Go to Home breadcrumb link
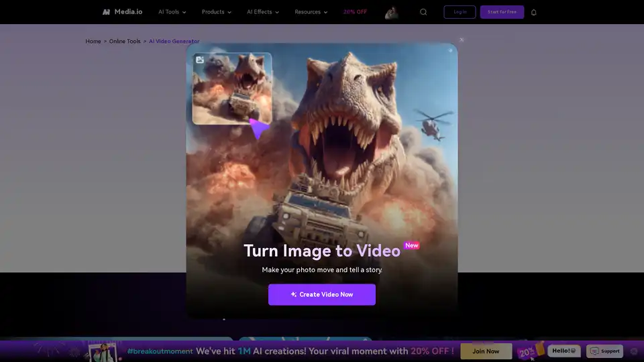Screen dimensions: 644x362 pyautogui.click(x=93, y=42)
